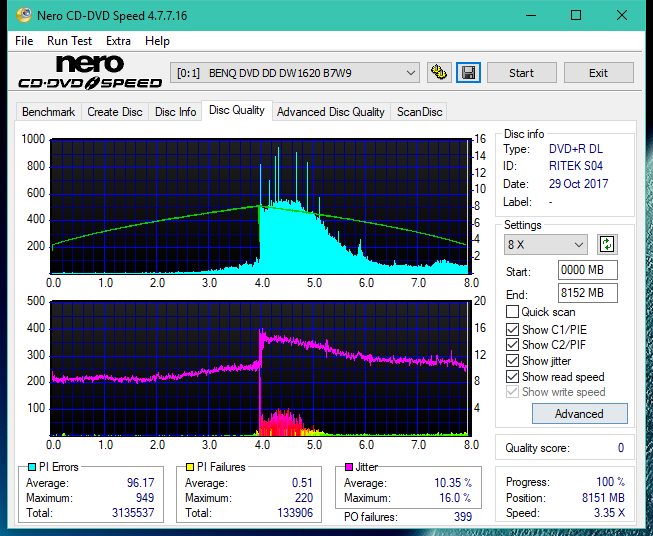
Task: Click the disc ID value RITEK S04
Action: tap(576, 166)
